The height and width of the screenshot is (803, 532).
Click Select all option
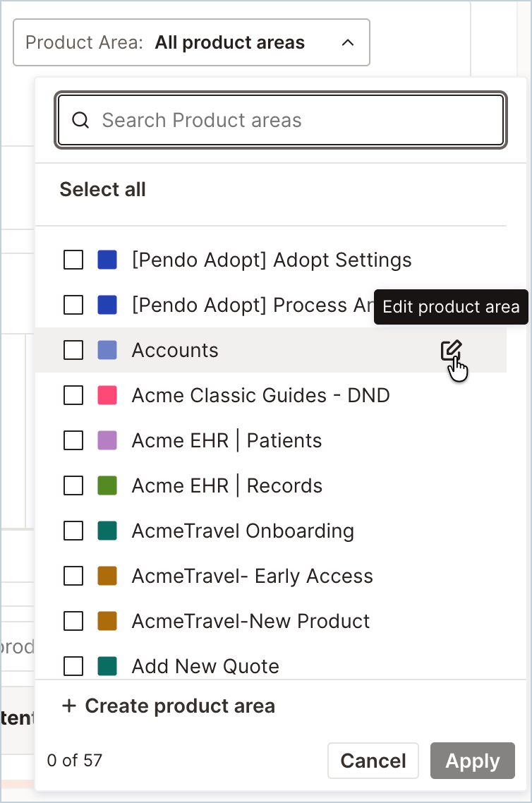coord(102,190)
